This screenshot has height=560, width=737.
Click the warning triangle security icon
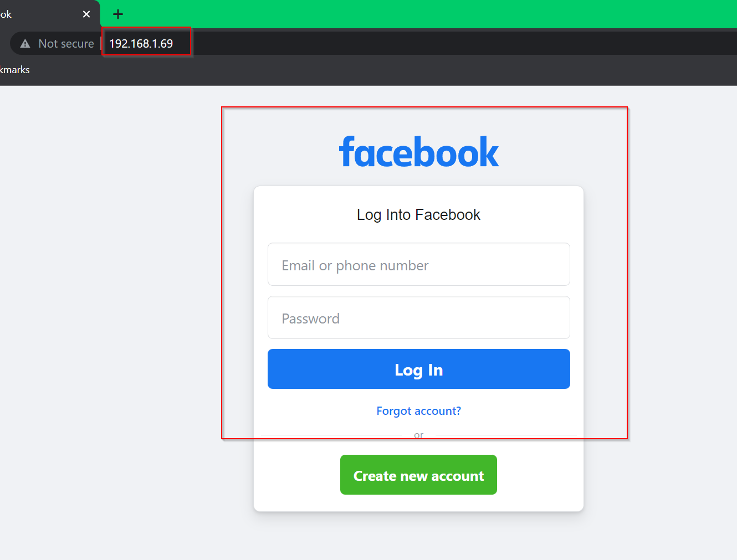pyautogui.click(x=25, y=44)
